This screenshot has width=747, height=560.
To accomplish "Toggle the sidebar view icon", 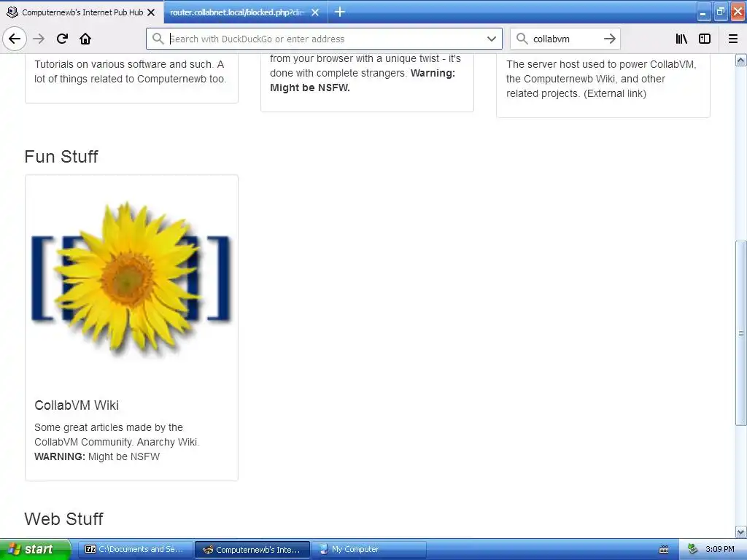I will [705, 39].
